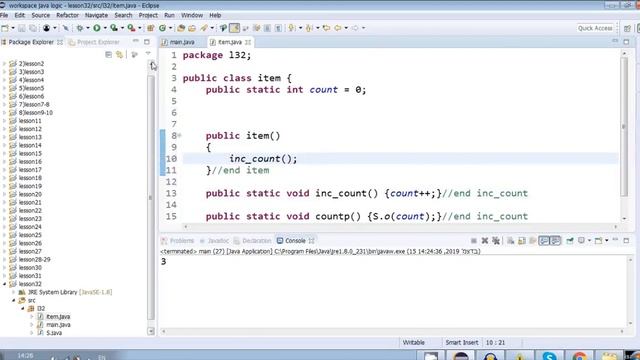Toggle Word Wrap in Console toolbar
This screenshot has width=640, height=360.
[x=532, y=241]
